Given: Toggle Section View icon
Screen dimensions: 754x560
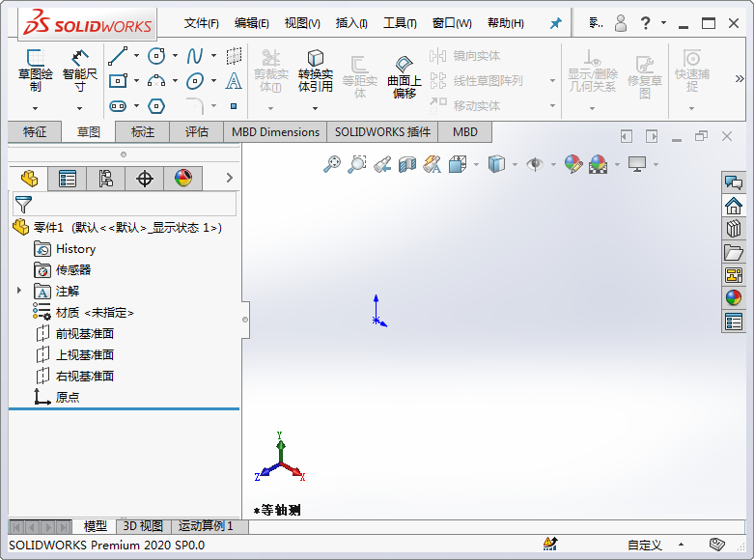Looking at the screenshot, I should point(407,164).
